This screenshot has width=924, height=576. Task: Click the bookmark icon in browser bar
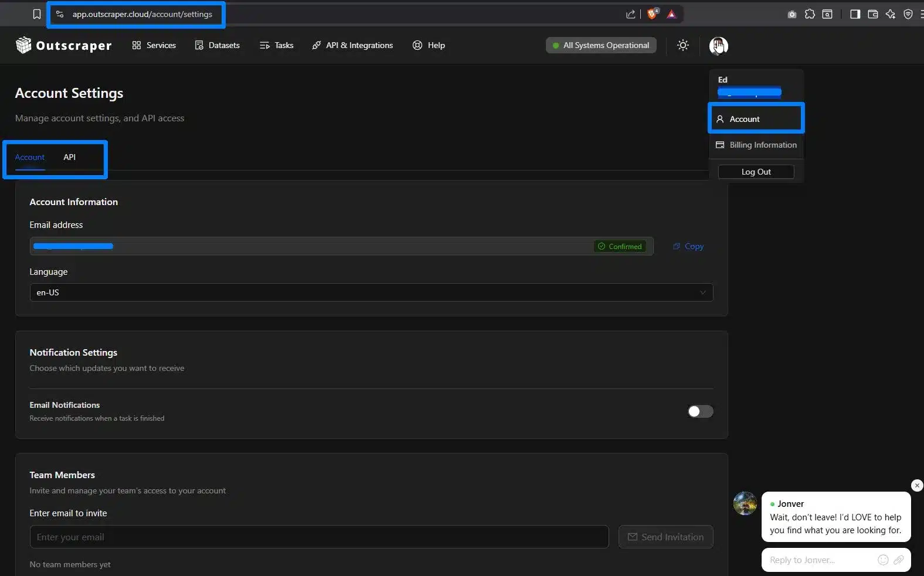click(37, 14)
